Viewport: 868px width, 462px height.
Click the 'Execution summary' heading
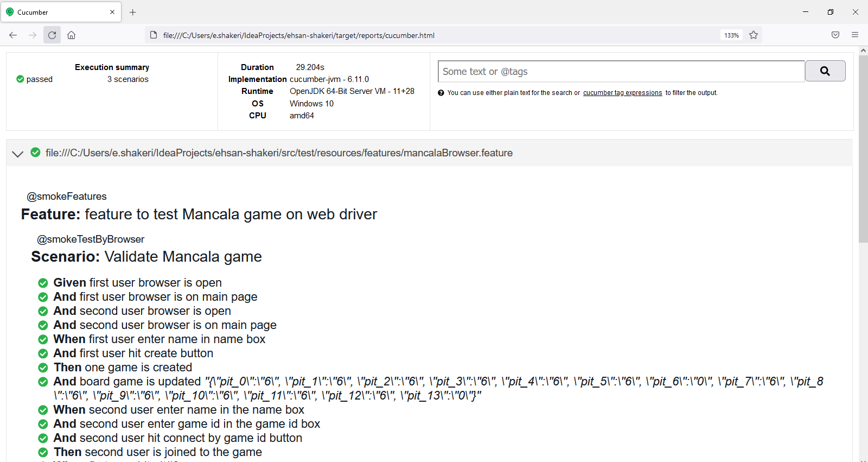coord(112,67)
